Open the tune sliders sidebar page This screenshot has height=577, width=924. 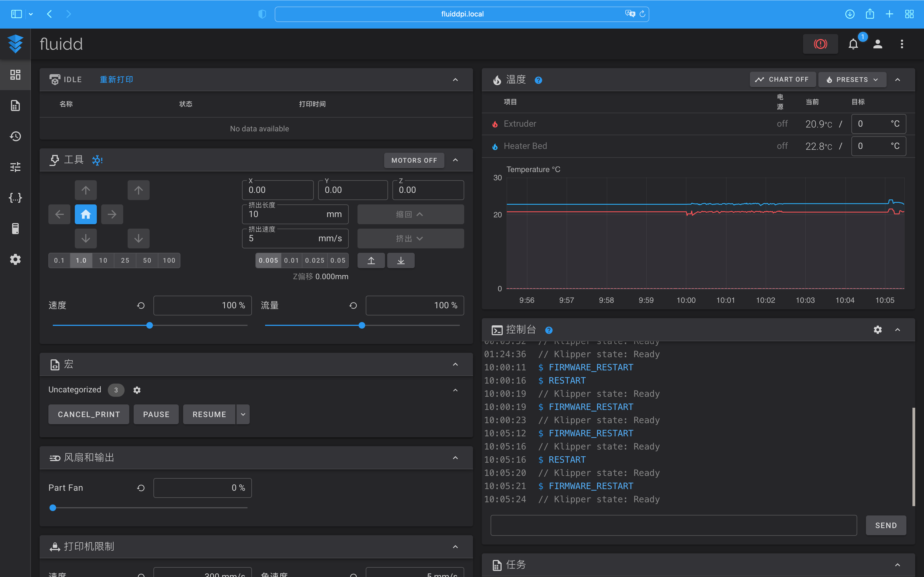pyautogui.click(x=15, y=167)
